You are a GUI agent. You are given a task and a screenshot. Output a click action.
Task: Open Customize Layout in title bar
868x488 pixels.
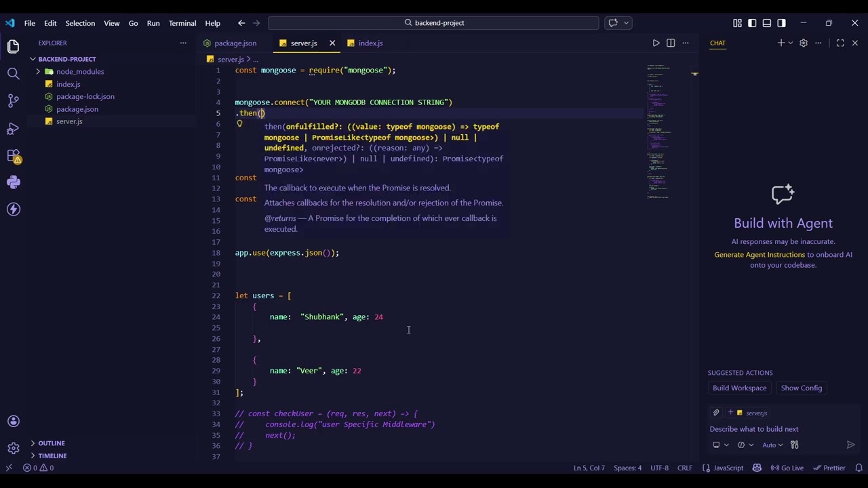pos(737,23)
